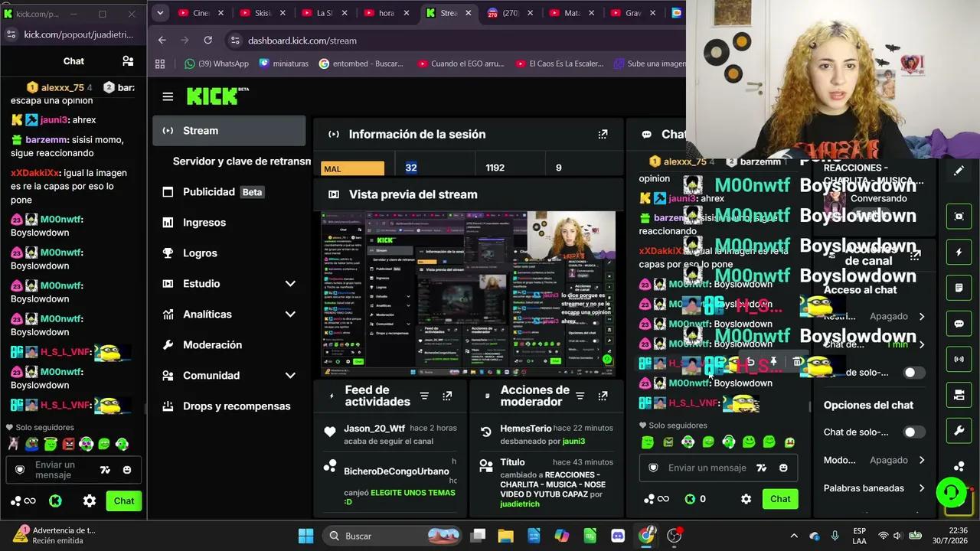Open El Caos Es La Escalera bookmark

[560, 64]
